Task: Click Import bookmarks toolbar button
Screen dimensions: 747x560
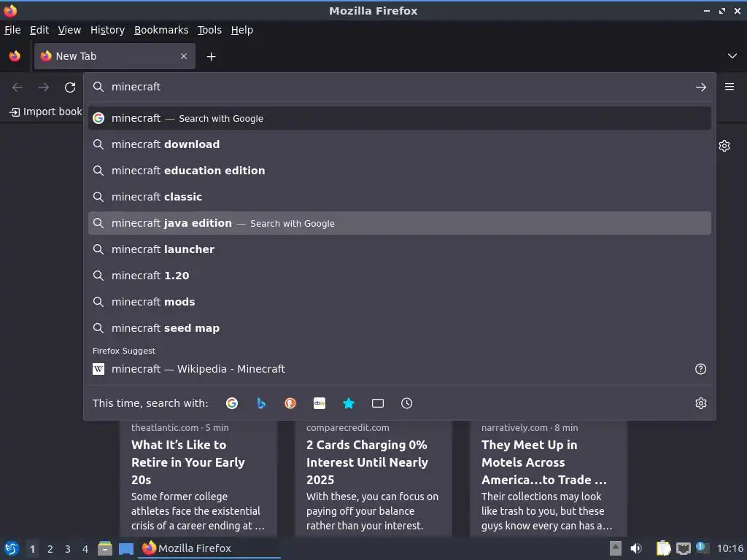Action: coord(46,112)
